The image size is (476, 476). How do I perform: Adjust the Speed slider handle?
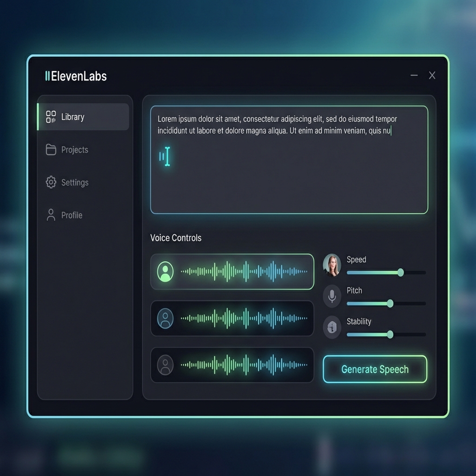coord(401,272)
